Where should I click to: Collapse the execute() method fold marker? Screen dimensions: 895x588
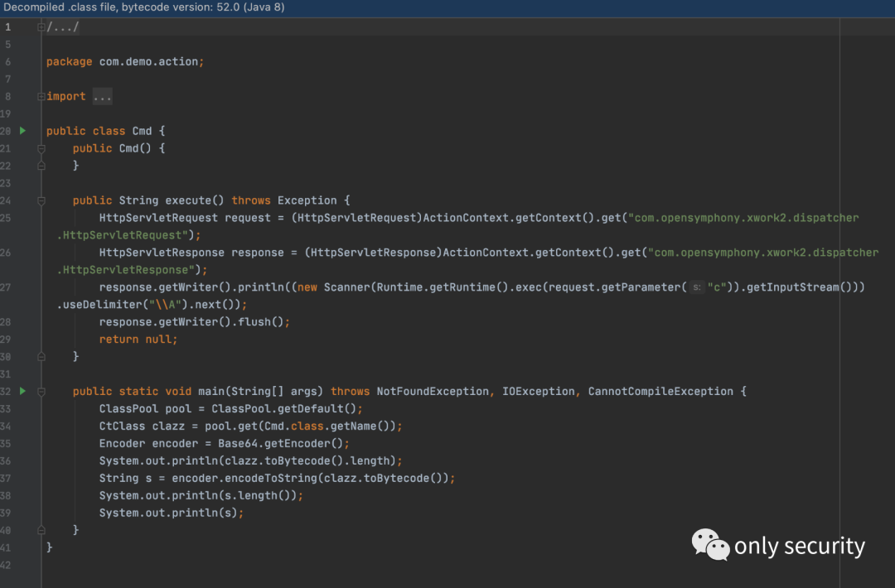point(41,200)
